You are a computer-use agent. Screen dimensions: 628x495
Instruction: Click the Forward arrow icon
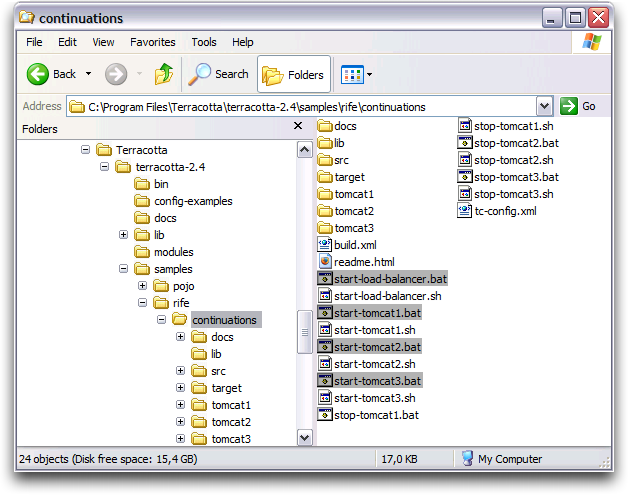[116, 74]
